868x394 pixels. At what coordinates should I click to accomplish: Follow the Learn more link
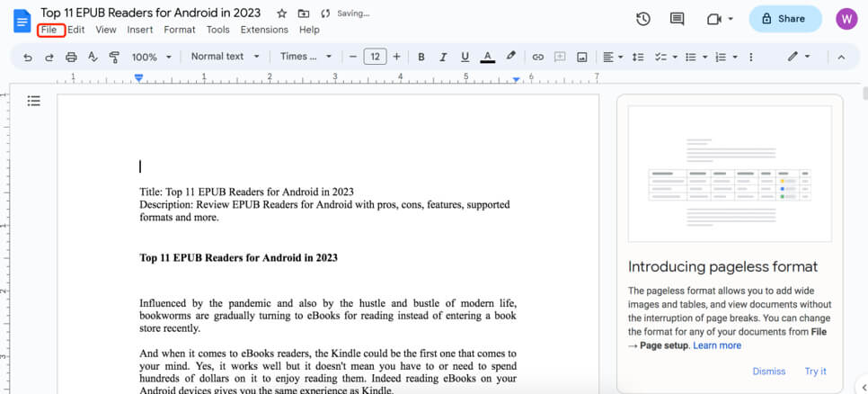pos(717,345)
